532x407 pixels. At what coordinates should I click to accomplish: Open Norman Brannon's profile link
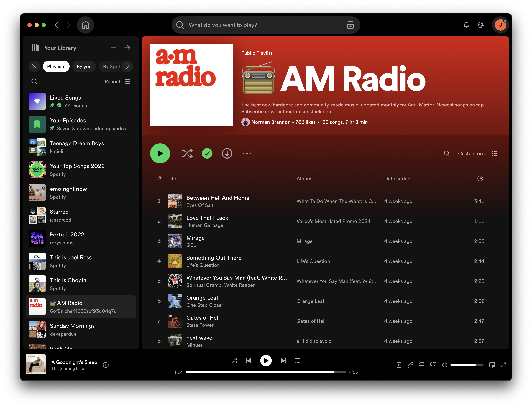pos(270,122)
